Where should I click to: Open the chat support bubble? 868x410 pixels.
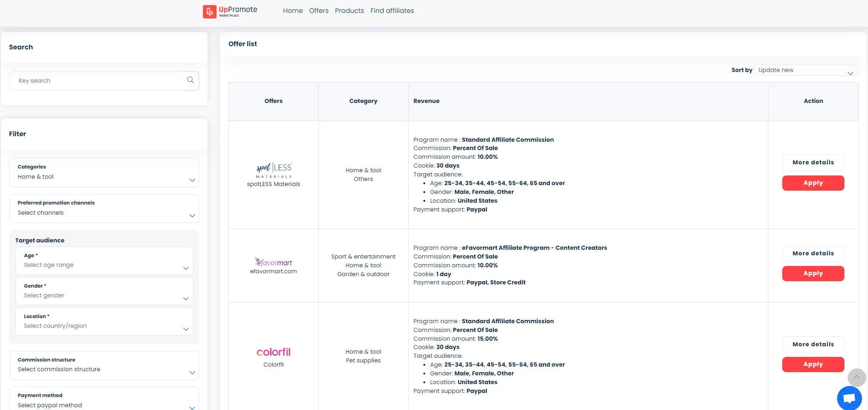(849, 398)
